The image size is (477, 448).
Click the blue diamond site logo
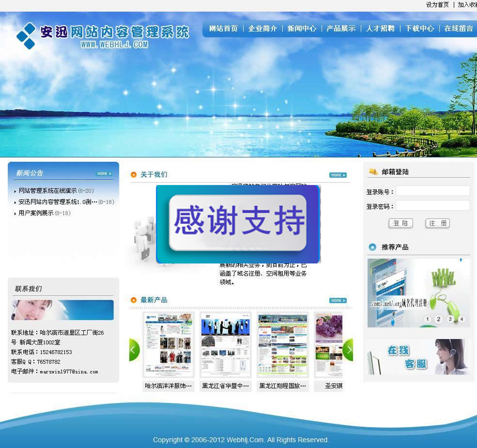click(26, 36)
